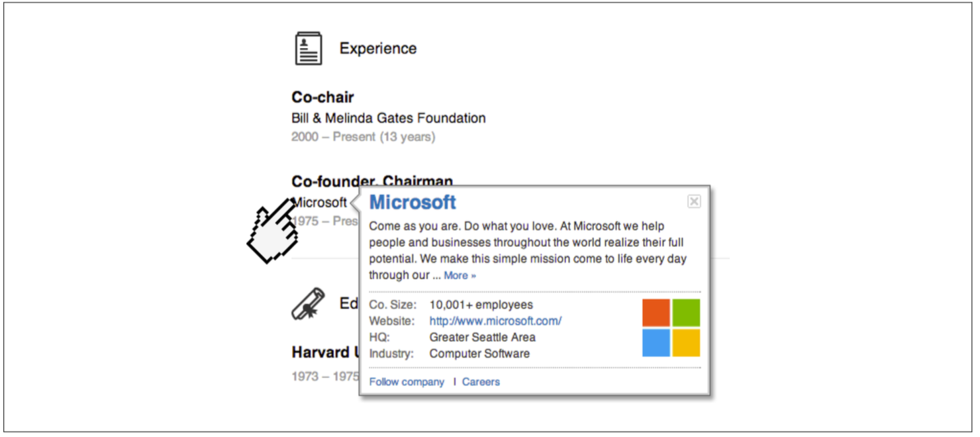Click the Experience section resume icon

point(309,48)
